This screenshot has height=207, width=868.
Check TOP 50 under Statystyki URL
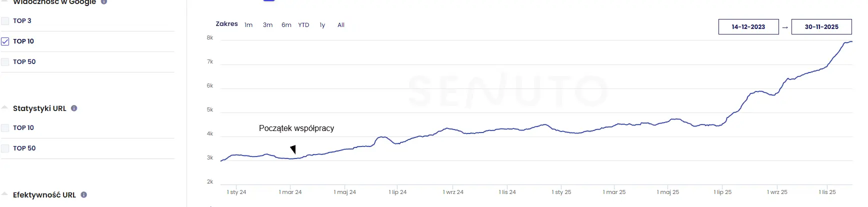(5, 148)
